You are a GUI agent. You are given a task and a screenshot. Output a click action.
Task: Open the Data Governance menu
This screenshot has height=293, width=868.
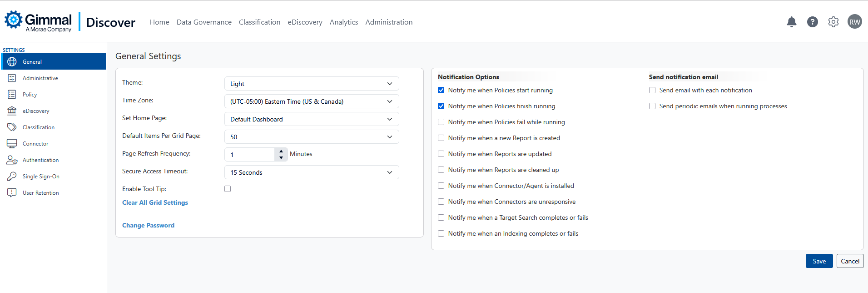[204, 22]
